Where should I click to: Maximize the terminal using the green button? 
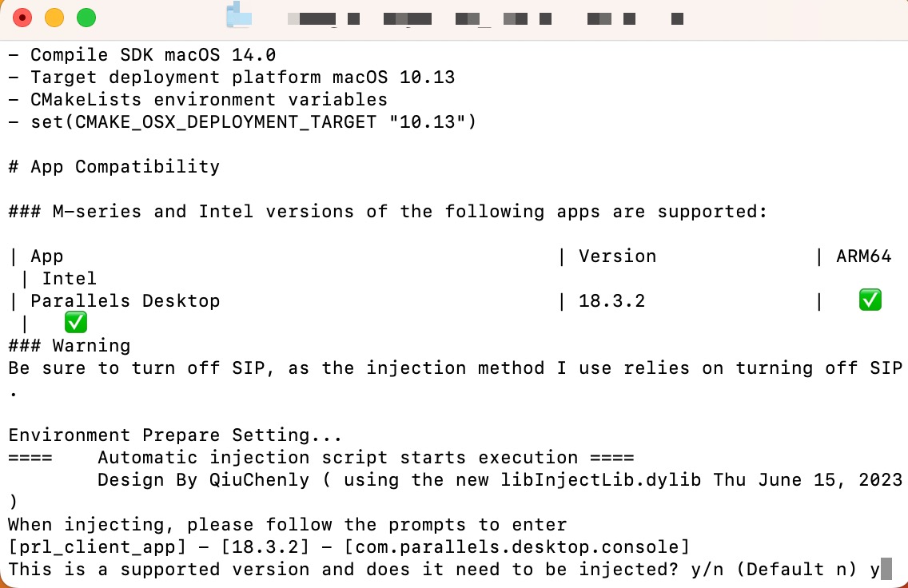click(86, 18)
